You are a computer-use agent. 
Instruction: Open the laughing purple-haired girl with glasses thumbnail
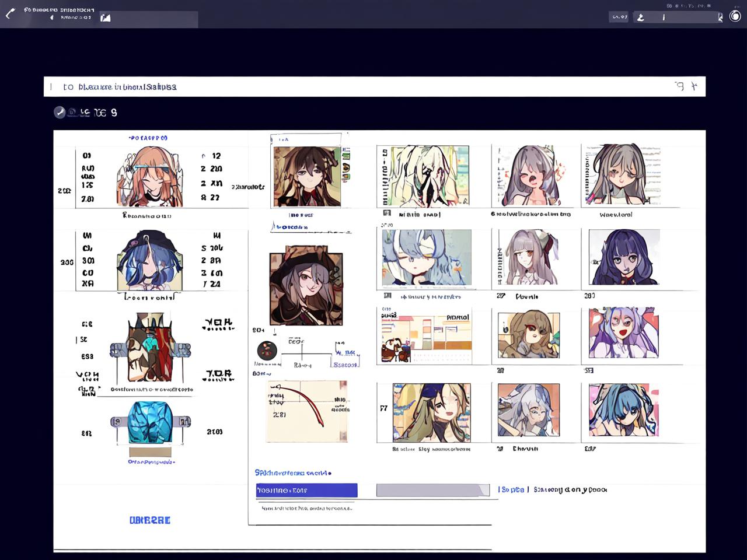point(624,333)
